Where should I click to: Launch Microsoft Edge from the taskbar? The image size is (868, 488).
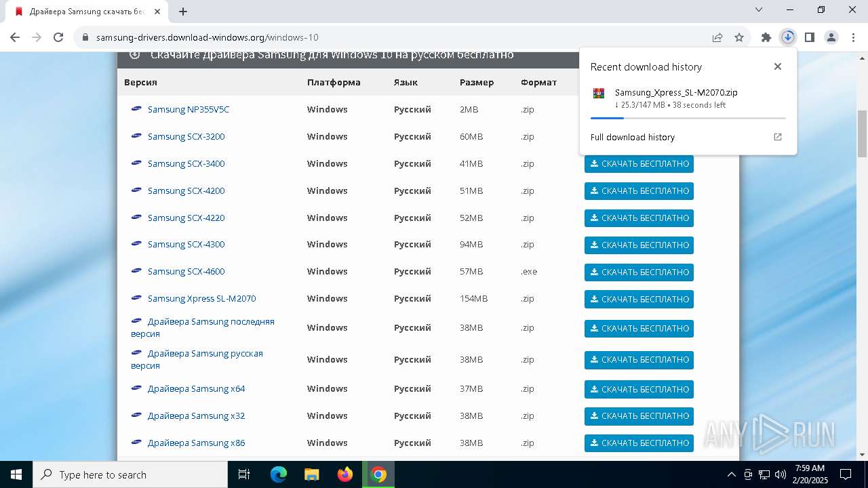279,474
